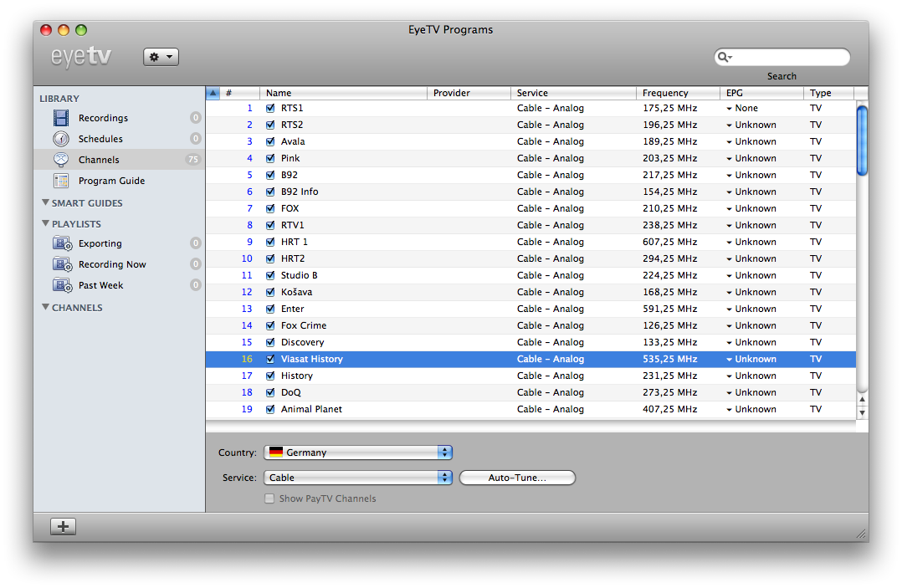
Task: Click the window resize grip corner
Action: pyautogui.click(x=861, y=534)
